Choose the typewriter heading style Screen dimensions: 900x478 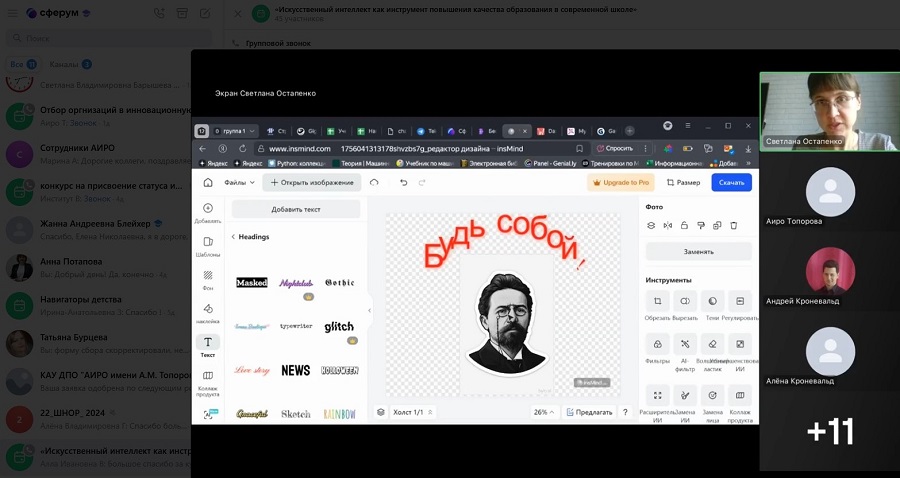296,326
